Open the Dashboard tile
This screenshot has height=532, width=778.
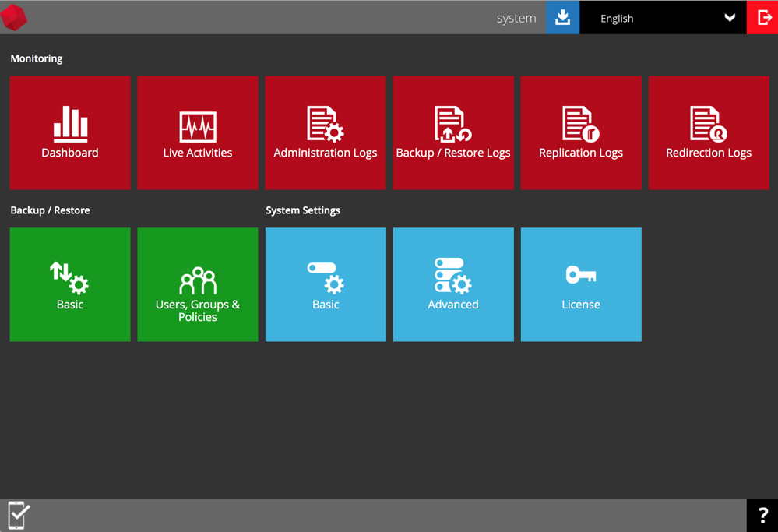pos(70,132)
